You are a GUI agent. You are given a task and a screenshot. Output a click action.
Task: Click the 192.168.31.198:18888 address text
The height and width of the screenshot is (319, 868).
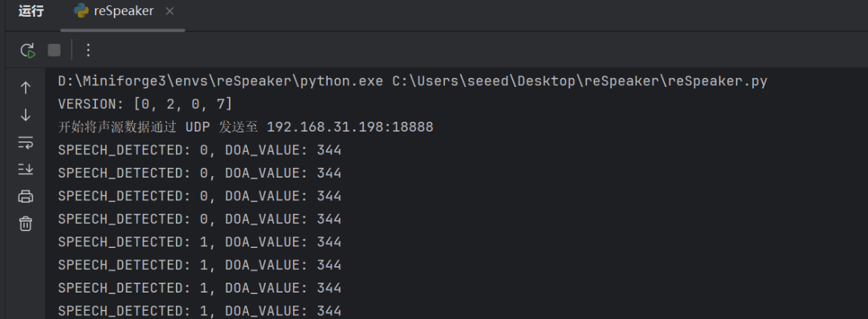point(350,127)
